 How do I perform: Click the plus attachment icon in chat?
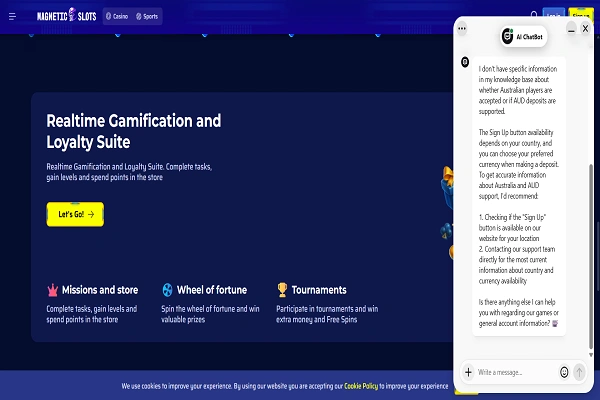[x=468, y=372]
